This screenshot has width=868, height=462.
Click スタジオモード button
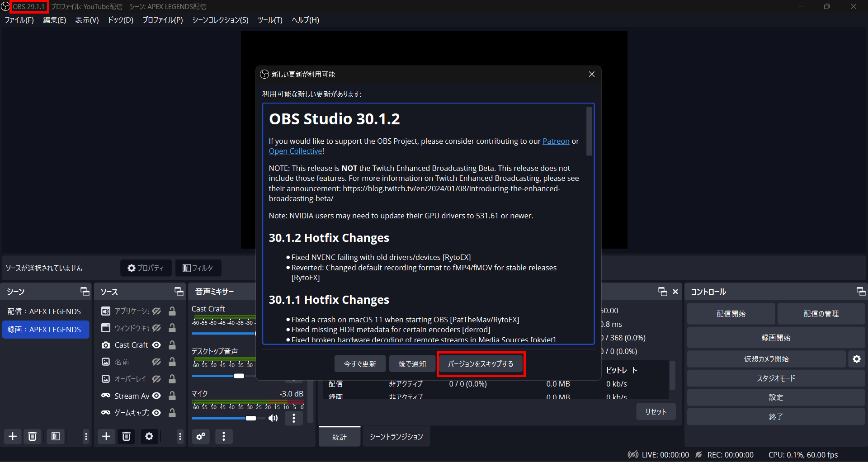pos(776,378)
